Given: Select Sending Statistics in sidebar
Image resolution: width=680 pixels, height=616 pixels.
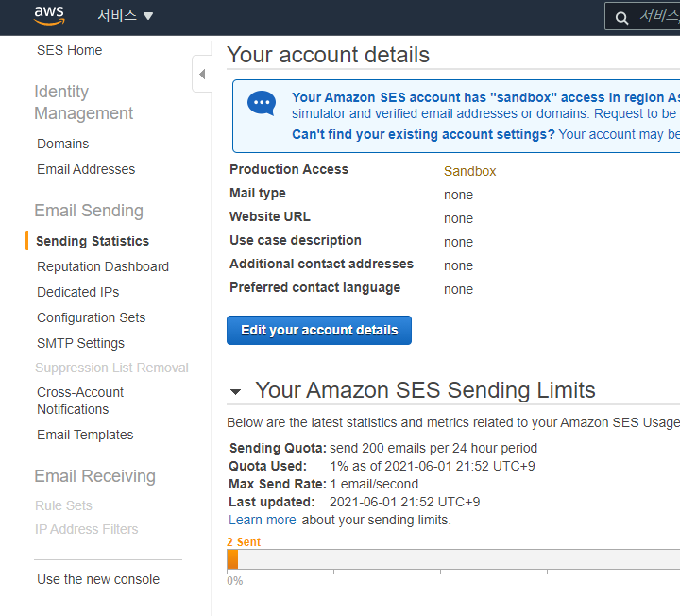Looking at the screenshot, I should [93, 241].
